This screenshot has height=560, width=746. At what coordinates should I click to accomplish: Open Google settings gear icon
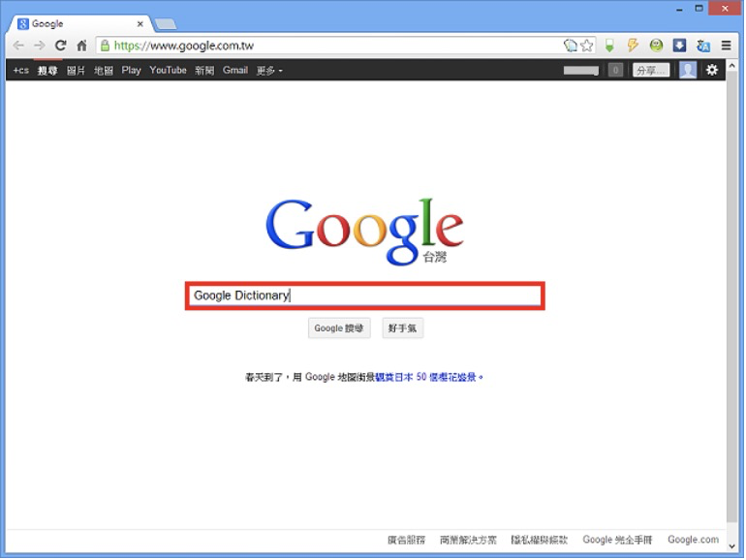coord(712,71)
